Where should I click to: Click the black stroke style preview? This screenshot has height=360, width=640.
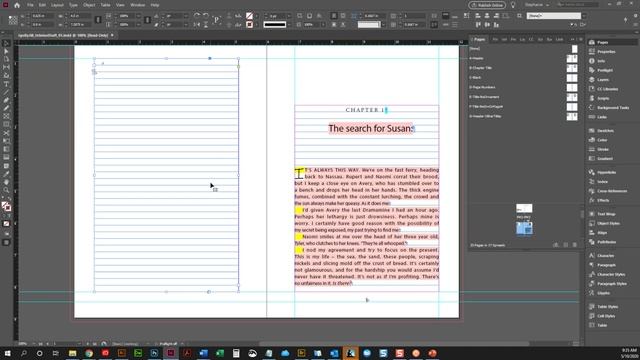point(275,24)
